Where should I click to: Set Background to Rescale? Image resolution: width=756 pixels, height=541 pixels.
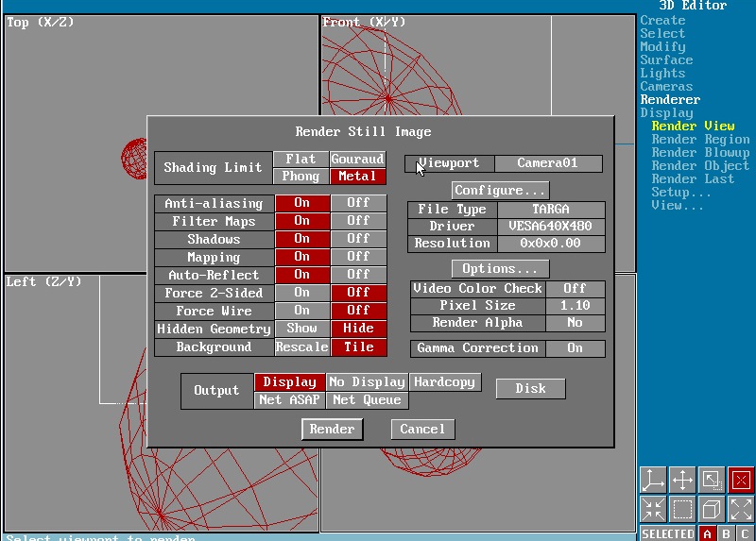tap(302, 347)
